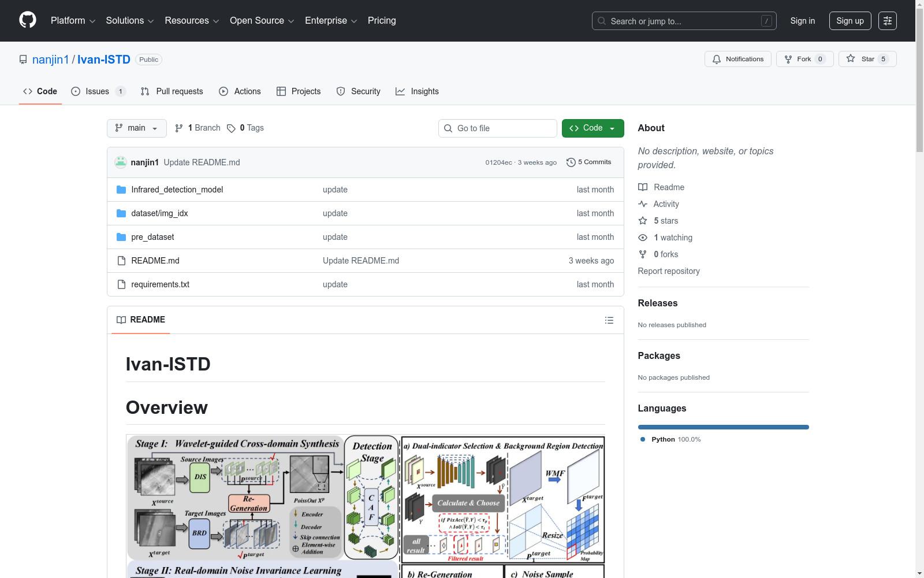Open the Issues tab

click(x=98, y=91)
